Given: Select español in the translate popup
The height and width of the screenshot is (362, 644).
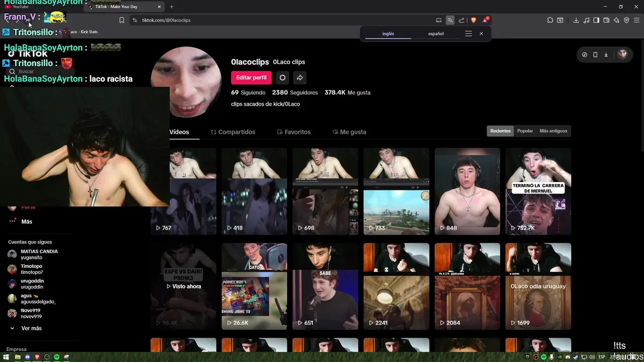Looking at the screenshot, I should coord(436,34).
